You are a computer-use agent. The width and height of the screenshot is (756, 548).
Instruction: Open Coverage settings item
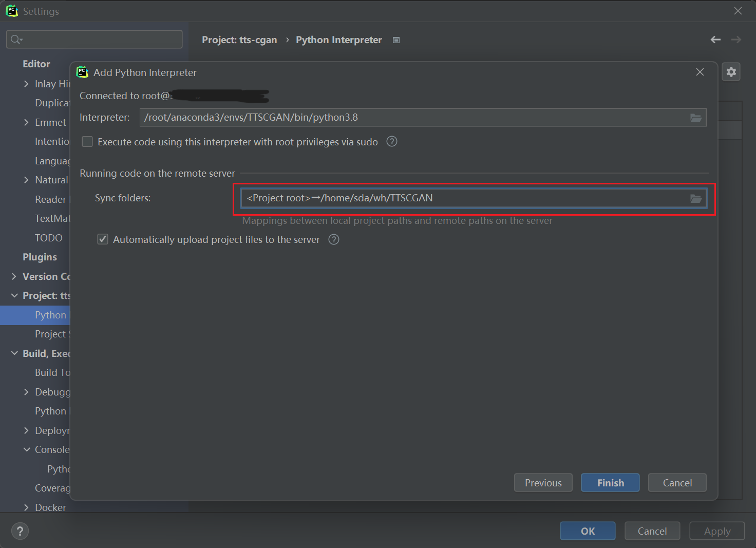click(x=52, y=488)
